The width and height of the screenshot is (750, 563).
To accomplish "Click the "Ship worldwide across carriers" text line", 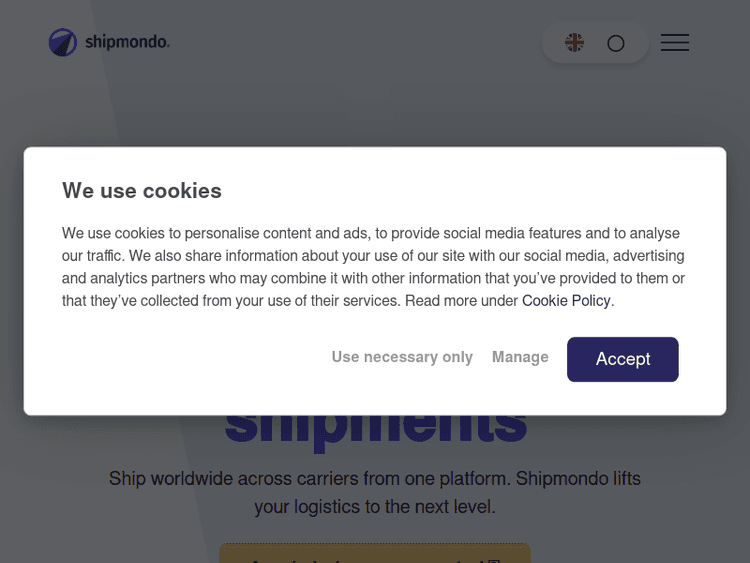I will pyautogui.click(x=375, y=478).
